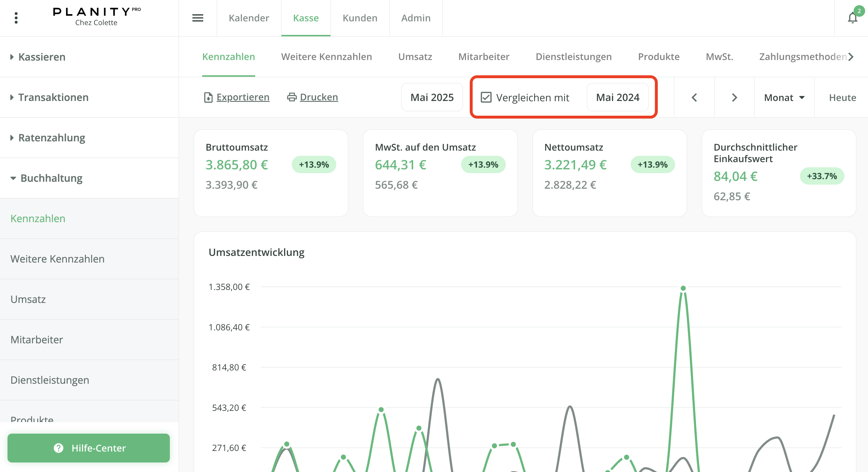Select the Produkte top tab
Viewport: 868px width, 472px height.
[x=659, y=57]
